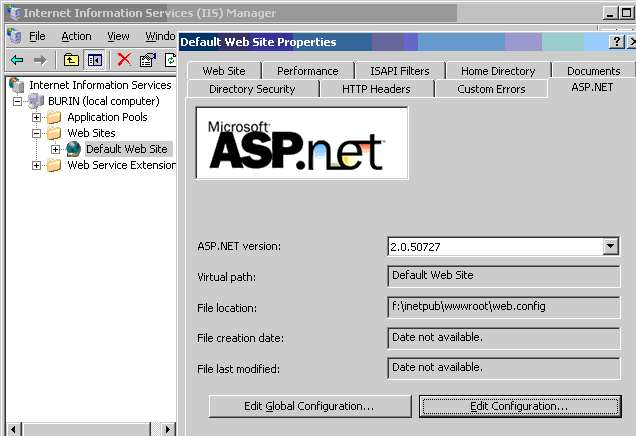Select the ASP.NET tab
This screenshot has width=636, height=436.
point(592,87)
